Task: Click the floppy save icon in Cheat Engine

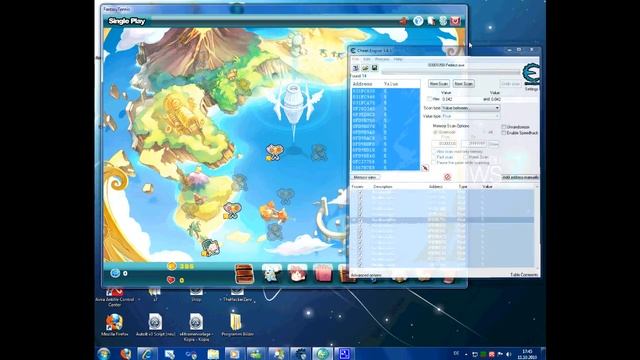Action: [x=374, y=68]
